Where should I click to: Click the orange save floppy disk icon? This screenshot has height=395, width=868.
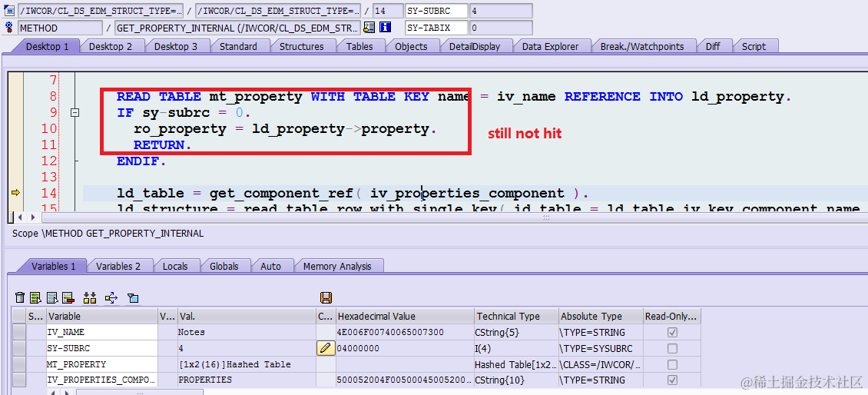click(326, 298)
